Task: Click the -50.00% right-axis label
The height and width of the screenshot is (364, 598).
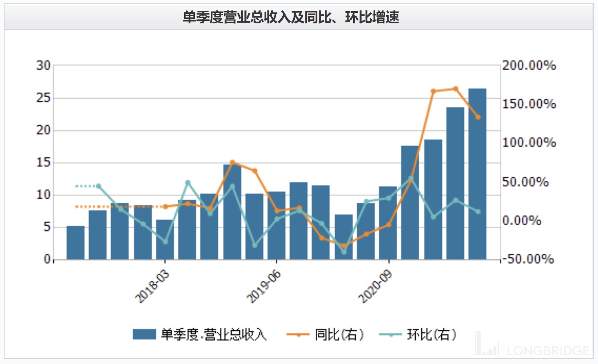Action: [x=528, y=259]
